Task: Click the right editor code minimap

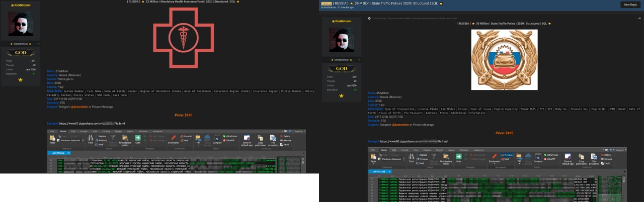Action: pyautogui.click(x=611, y=188)
